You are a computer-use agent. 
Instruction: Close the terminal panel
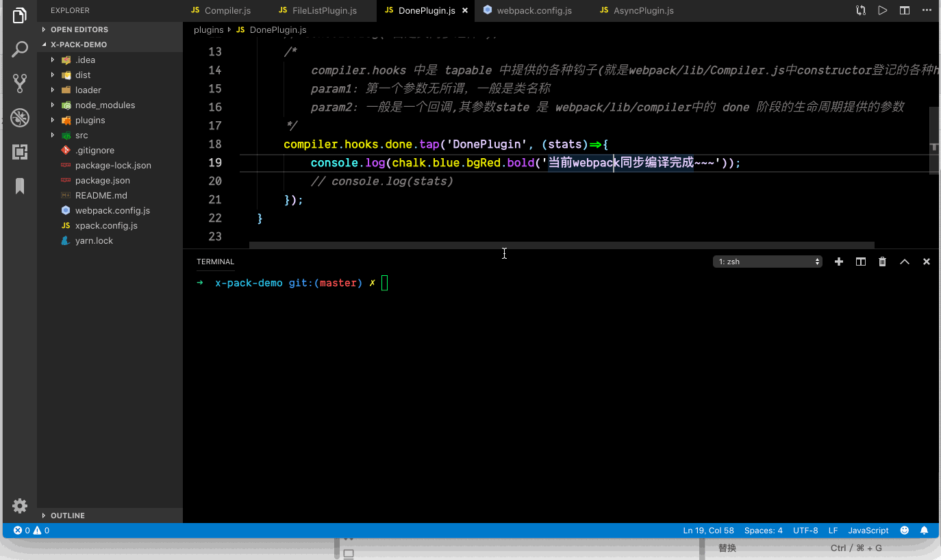click(x=927, y=262)
